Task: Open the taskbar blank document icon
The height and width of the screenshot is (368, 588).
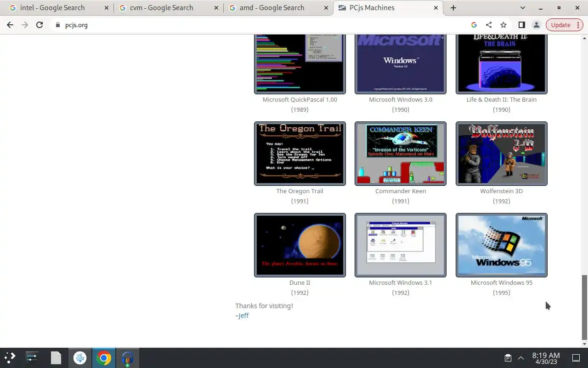Action: 56,358
